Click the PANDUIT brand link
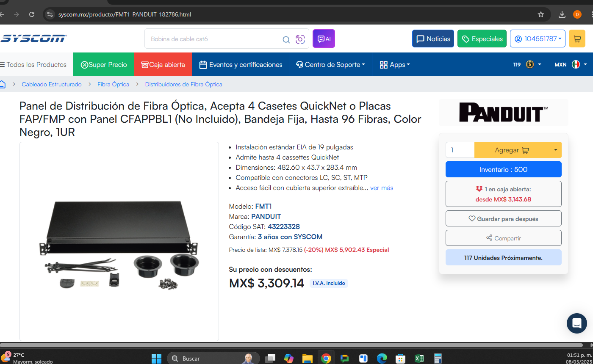The height and width of the screenshot is (364, 593). (266, 217)
